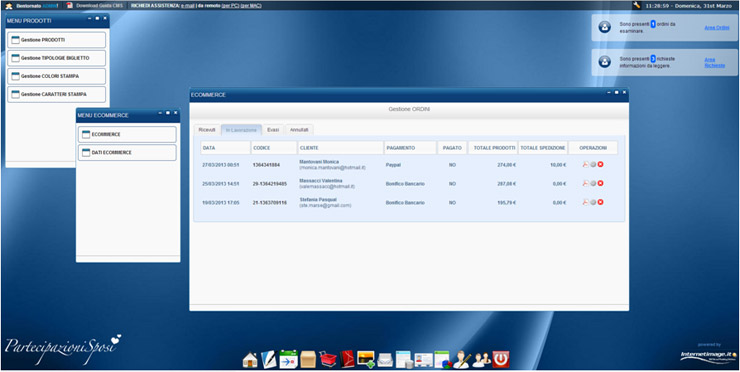The height and width of the screenshot is (372, 740).
Task: Click the printer tray dock icon
Action: [385, 360]
